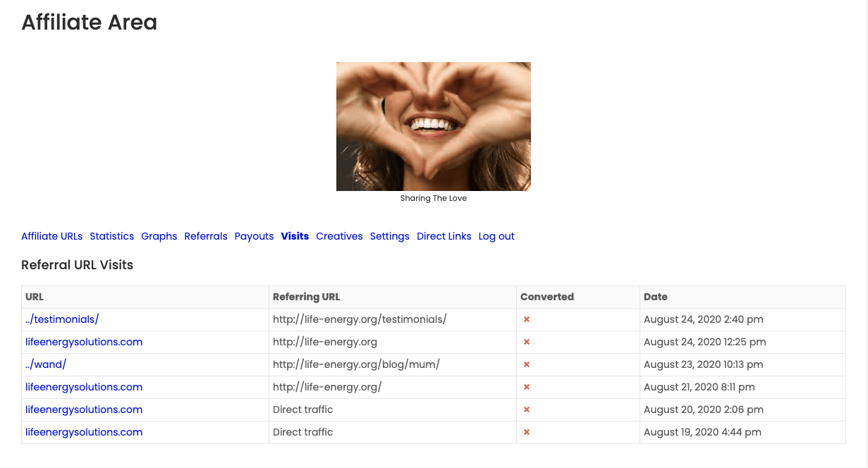The image size is (868, 468).
Task: Click the date August 20, 2020 2:06 pm
Action: [x=704, y=409]
